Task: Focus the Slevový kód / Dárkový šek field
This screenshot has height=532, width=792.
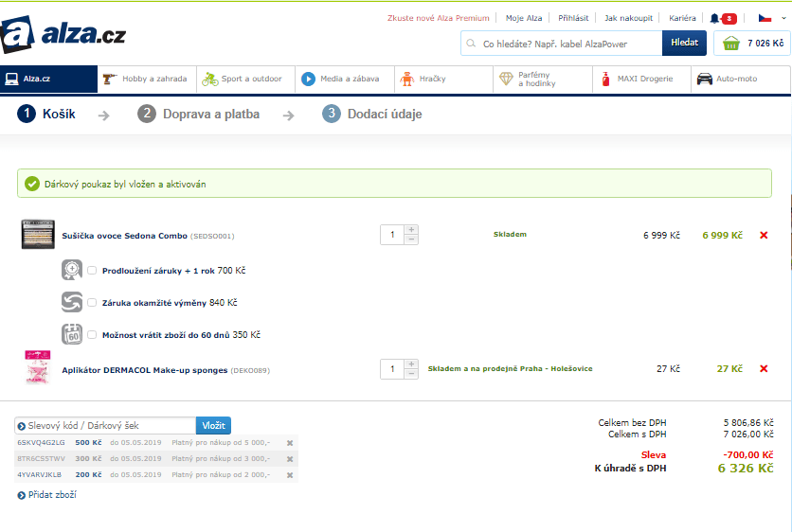Action: 105,425
